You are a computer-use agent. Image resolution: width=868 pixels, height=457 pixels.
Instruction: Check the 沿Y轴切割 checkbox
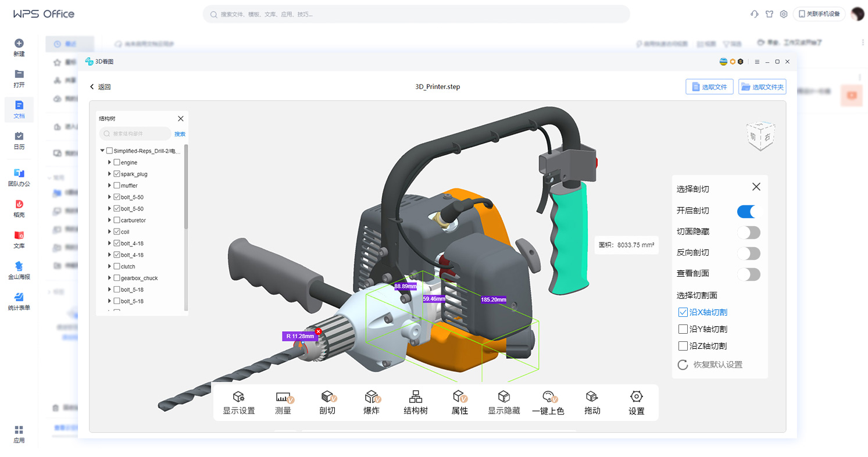[683, 329]
